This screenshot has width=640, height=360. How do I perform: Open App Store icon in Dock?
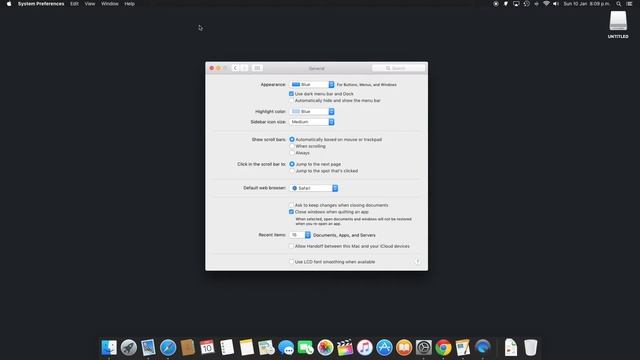(x=384, y=348)
